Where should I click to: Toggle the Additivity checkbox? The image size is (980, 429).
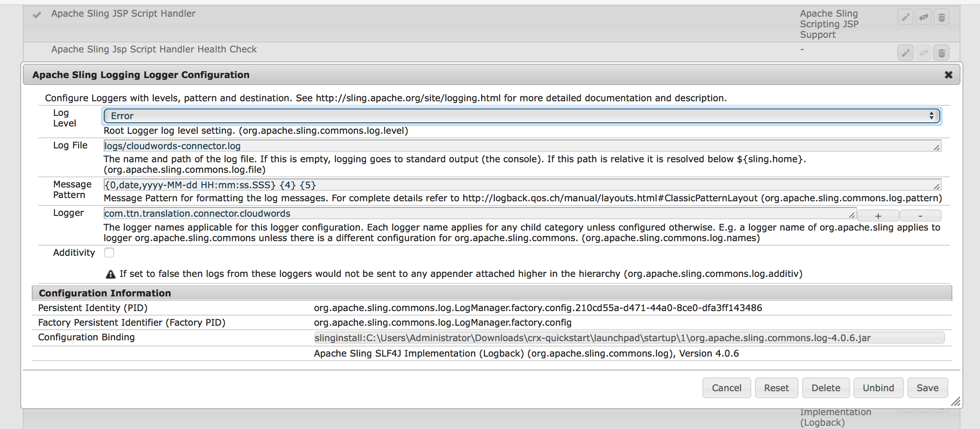click(109, 253)
